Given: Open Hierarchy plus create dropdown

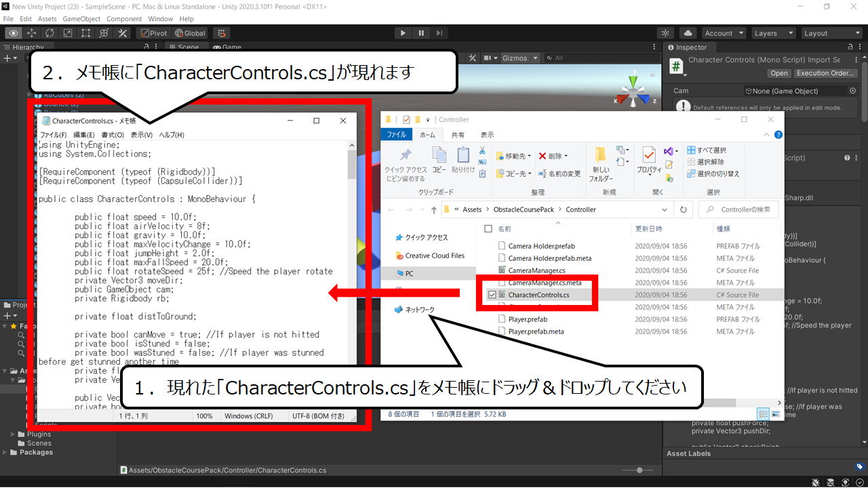Looking at the screenshot, I should click(9, 58).
